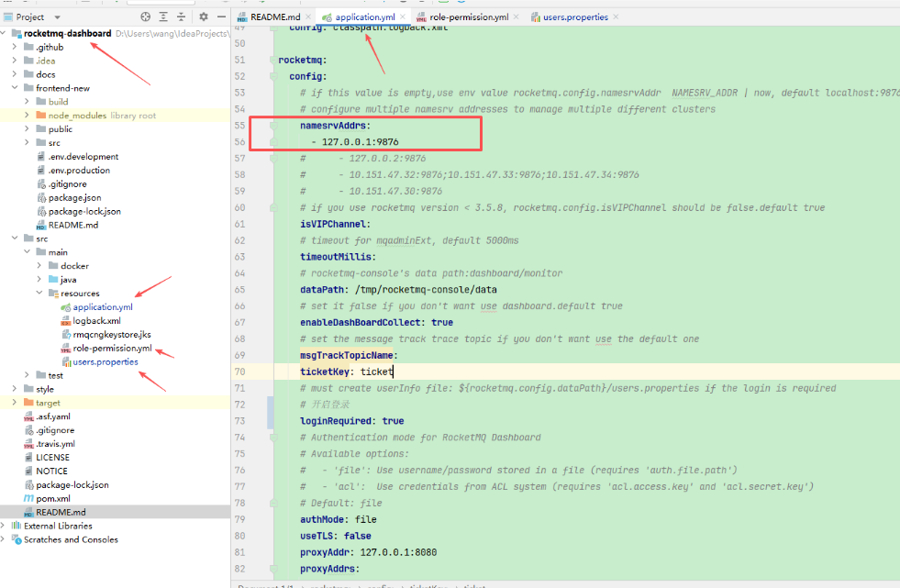900x588 pixels.
Task: Select rmqcngkeystore.jks file
Action: (x=112, y=335)
